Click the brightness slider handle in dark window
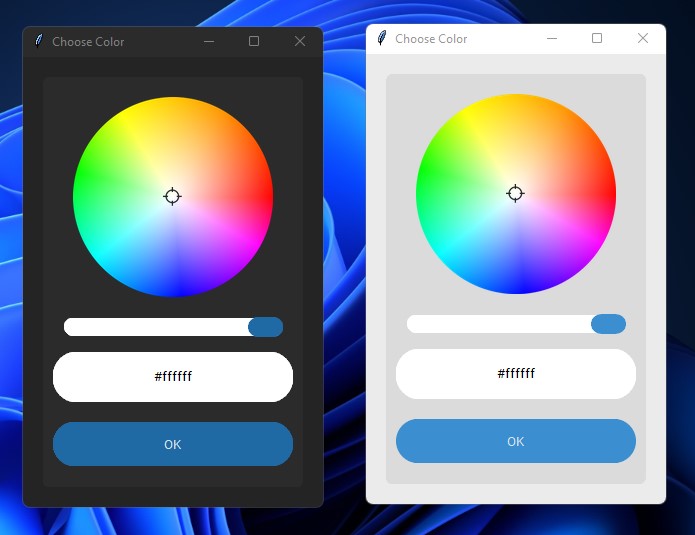Viewport: 695px width, 535px height. click(x=265, y=327)
